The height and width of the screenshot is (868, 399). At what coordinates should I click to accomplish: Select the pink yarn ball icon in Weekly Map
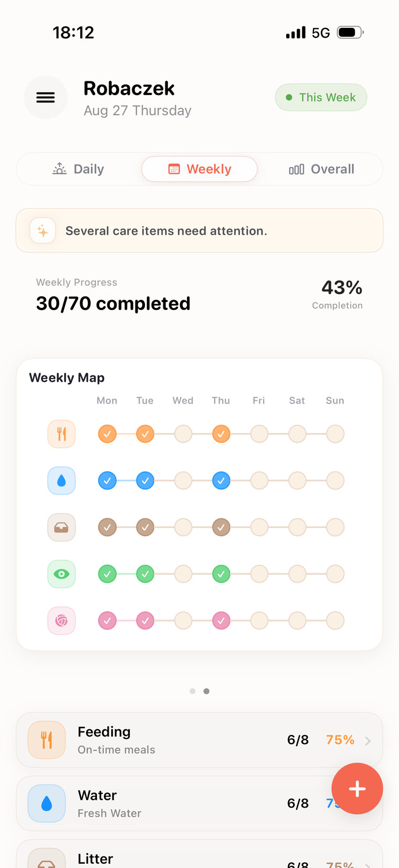point(61,621)
